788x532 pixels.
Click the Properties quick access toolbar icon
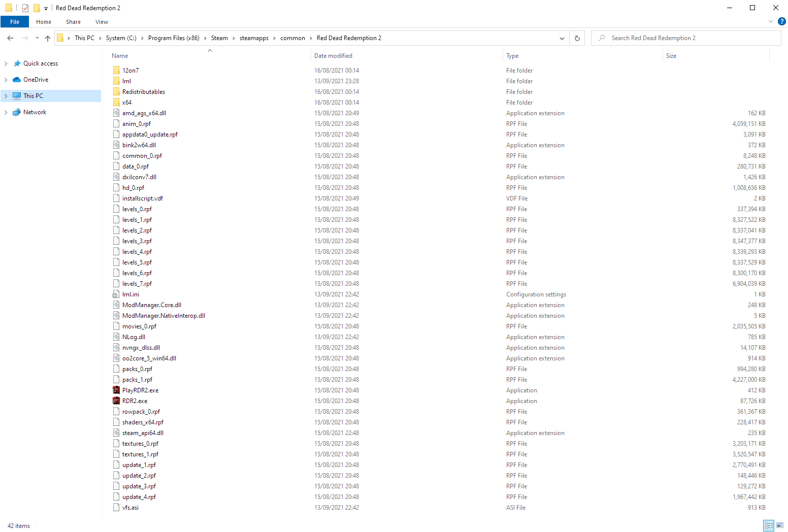[x=25, y=8]
